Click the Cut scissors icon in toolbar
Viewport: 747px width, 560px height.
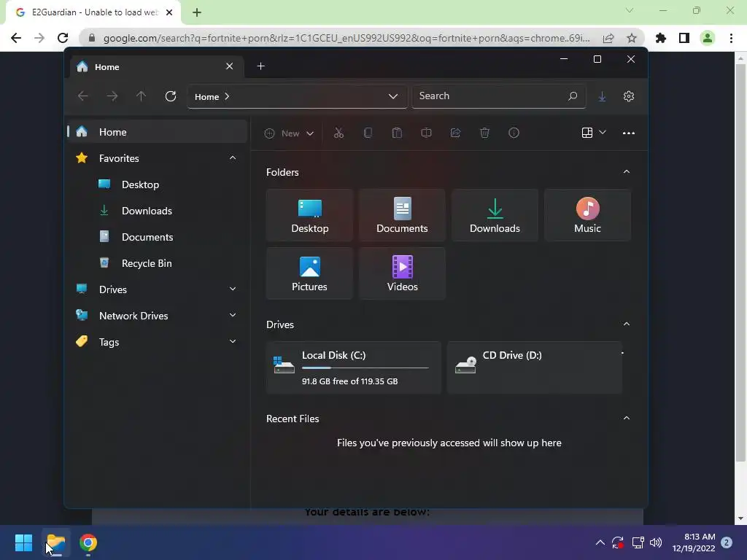(x=338, y=133)
